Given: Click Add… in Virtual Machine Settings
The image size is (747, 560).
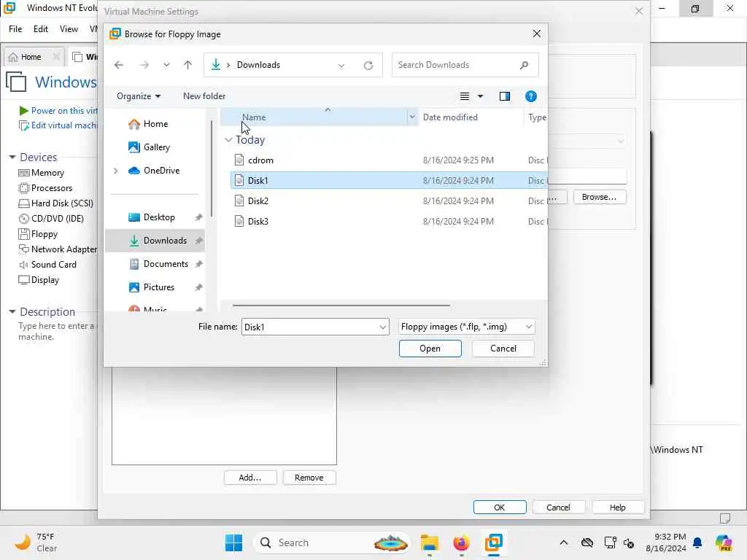Looking at the screenshot, I should click(x=250, y=478).
